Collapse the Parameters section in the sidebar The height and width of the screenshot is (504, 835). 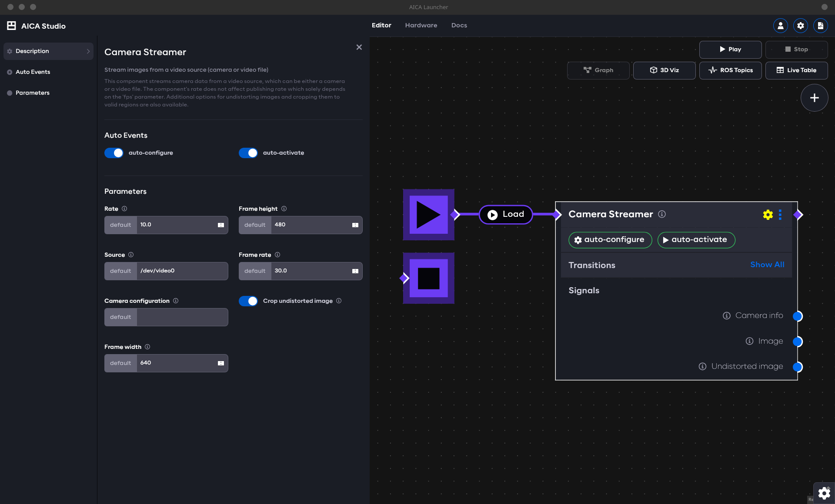[x=33, y=93]
